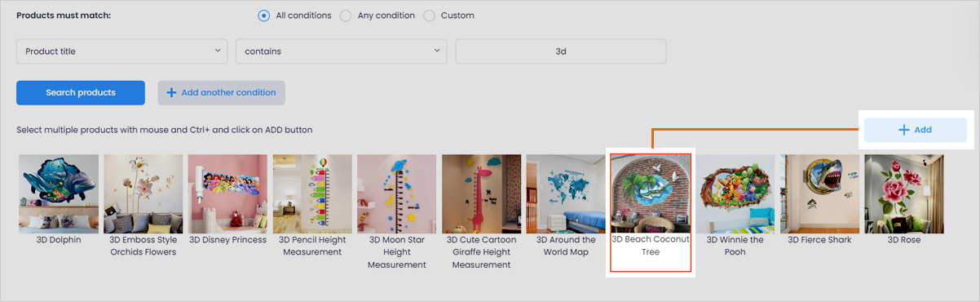This screenshot has width=980, height=302.
Task: Open the Product title dropdown
Action: [122, 51]
